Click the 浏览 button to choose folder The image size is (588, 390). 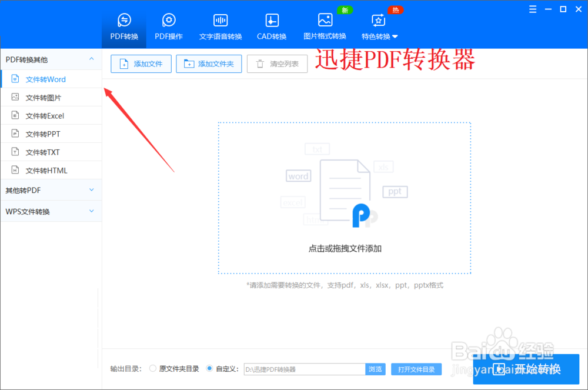(x=375, y=369)
